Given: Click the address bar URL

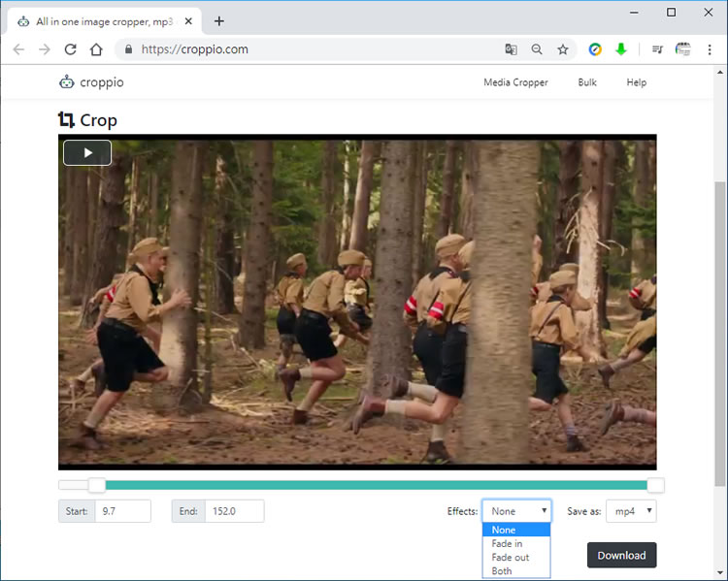Looking at the screenshot, I should click(x=194, y=49).
